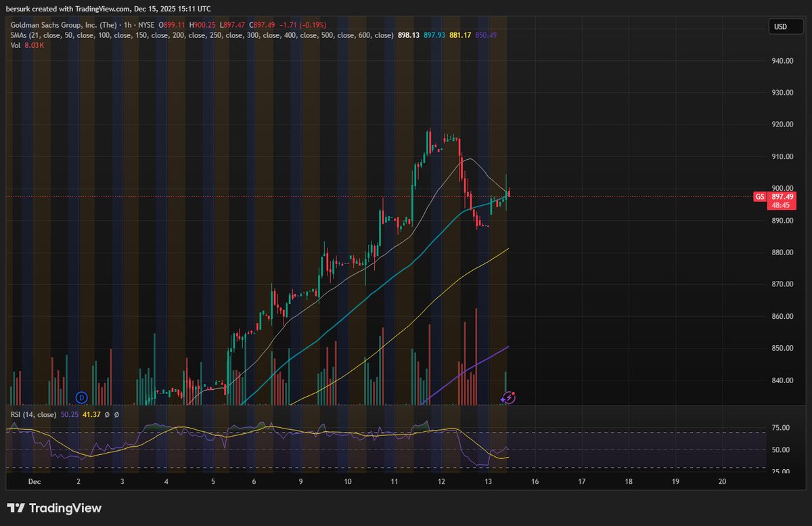The width and height of the screenshot is (812, 526).
Task: Click the RSI value 50.25
Action: coord(70,414)
